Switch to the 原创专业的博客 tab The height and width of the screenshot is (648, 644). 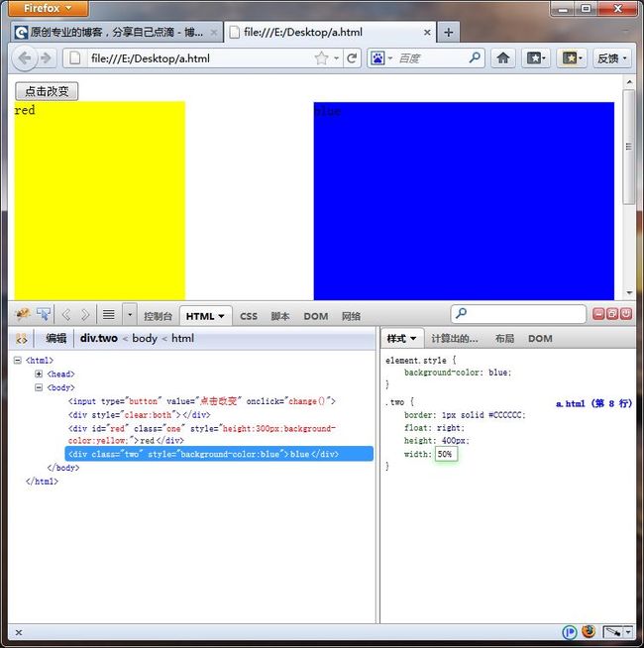click(116, 33)
